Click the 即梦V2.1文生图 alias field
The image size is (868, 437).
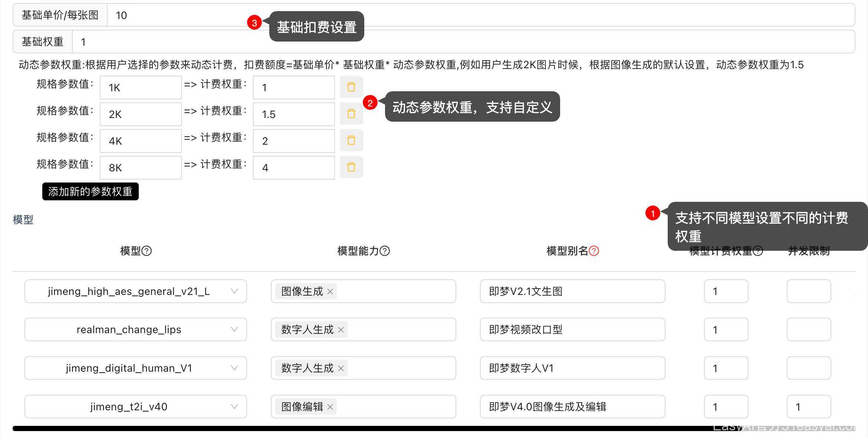tap(572, 291)
